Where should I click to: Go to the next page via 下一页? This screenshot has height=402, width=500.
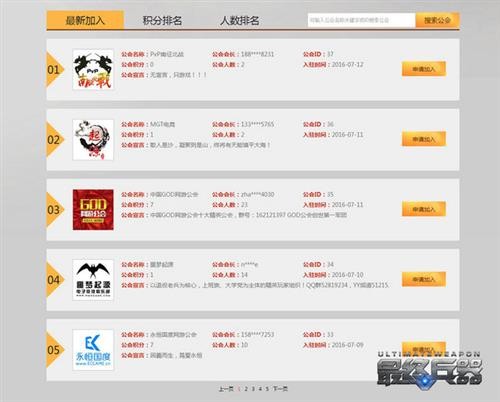pyautogui.click(x=280, y=389)
